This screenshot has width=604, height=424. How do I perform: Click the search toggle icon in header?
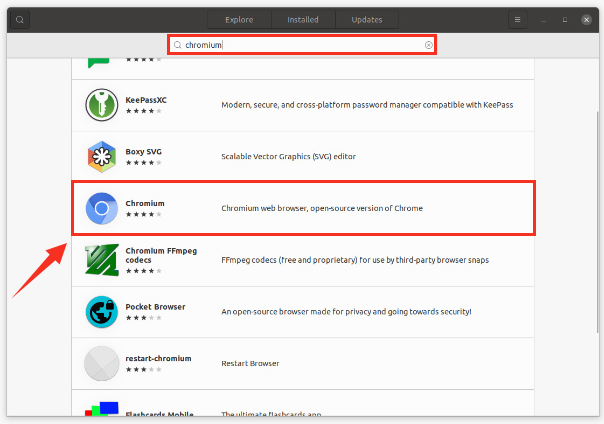point(20,20)
